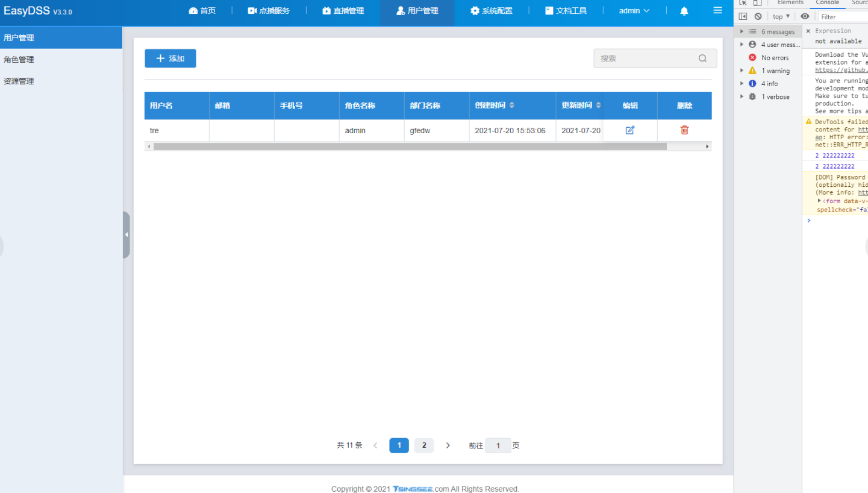Sort by 更新时间 column sort arrows

coord(598,105)
